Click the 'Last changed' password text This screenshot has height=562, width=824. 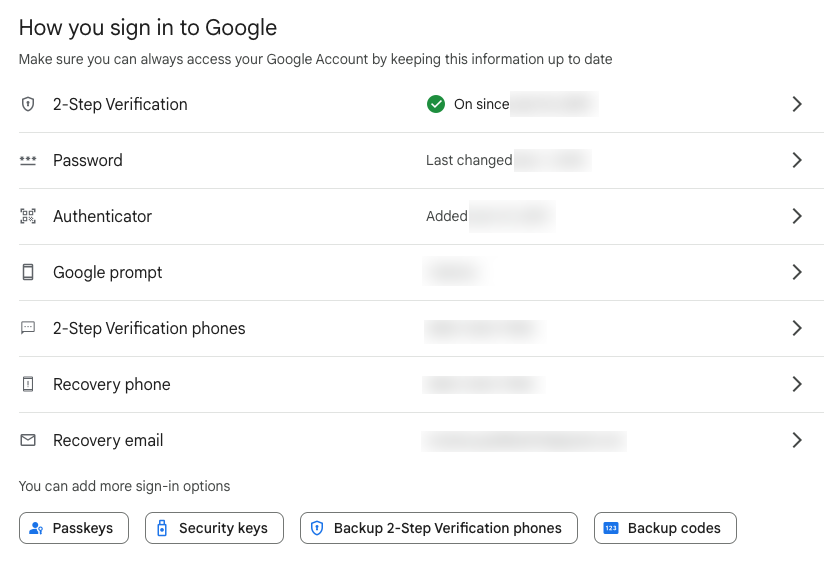click(469, 160)
